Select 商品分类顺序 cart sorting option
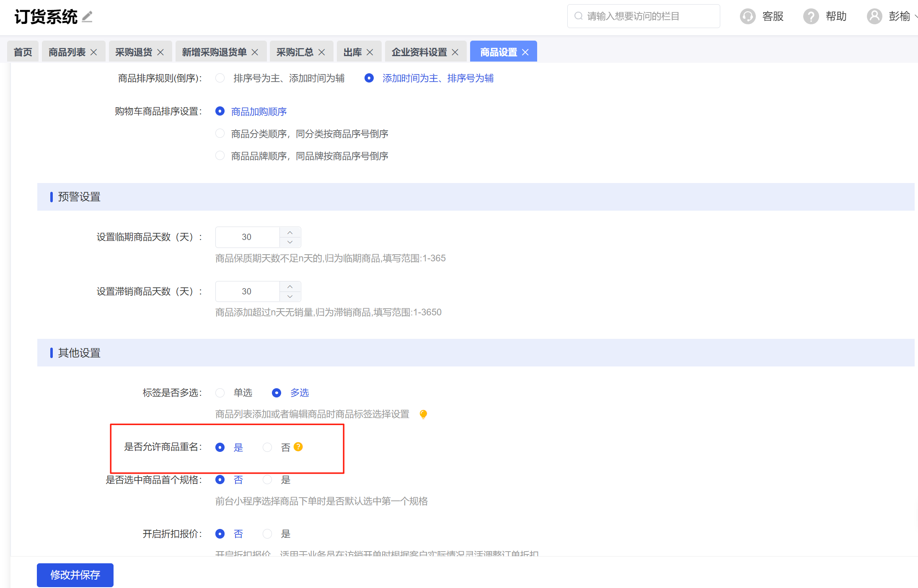Image resolution: width=918 pixels, height=588 pixels. pyautogui.click(x=220, y=133)
